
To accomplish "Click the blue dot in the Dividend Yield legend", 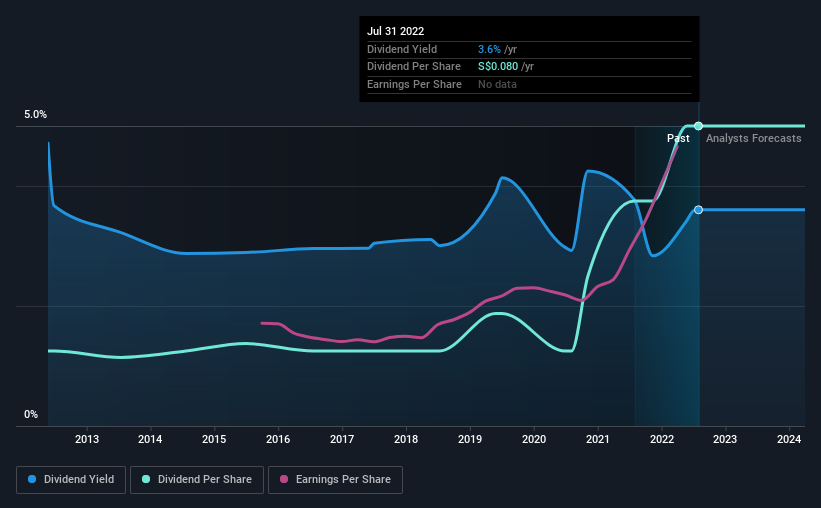I will tap(33, 480).
